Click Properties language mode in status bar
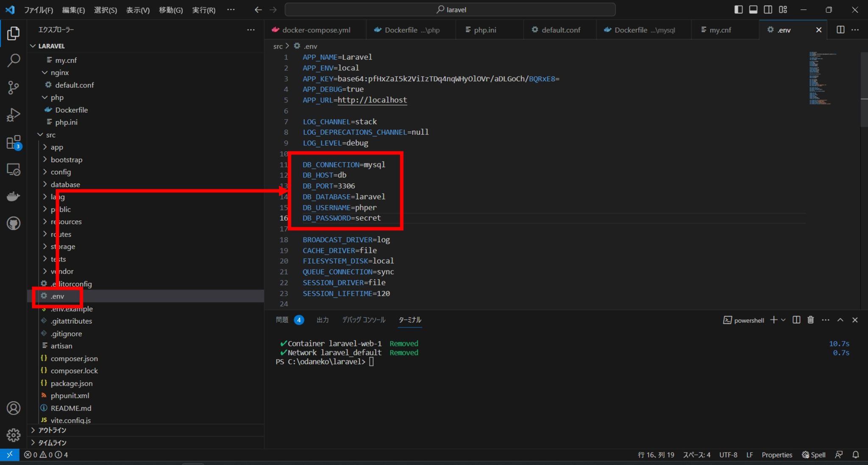868x465 pixels. point(777,454)
